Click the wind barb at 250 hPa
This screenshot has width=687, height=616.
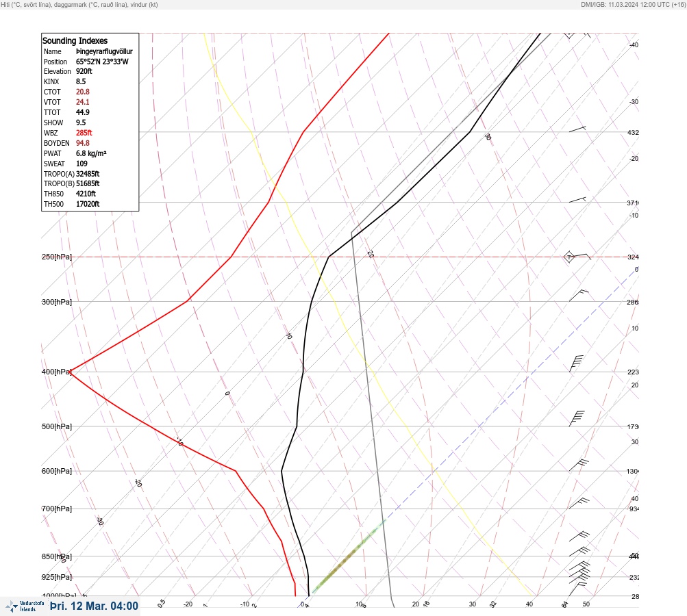tap(577, 257)
